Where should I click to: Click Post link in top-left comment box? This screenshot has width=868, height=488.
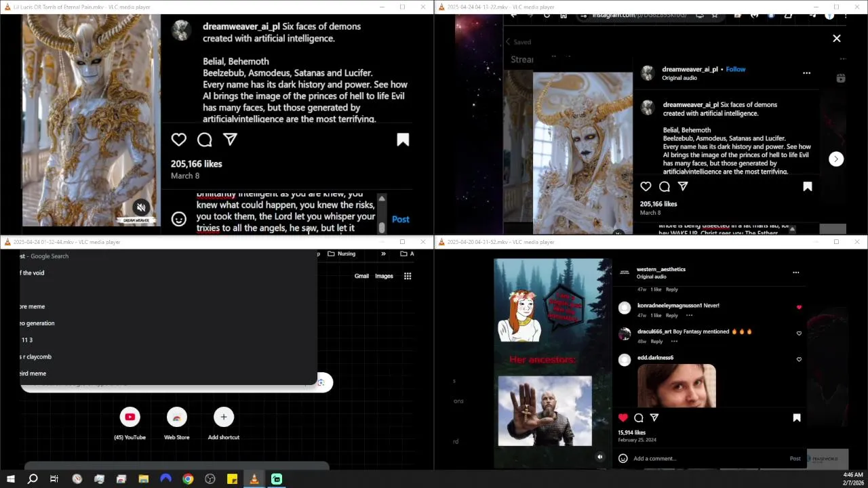401,219
